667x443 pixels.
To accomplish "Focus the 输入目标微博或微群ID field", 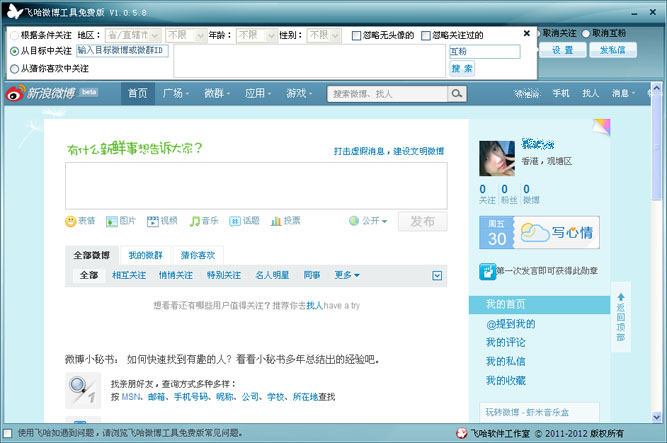I will (x=123, y=51).
